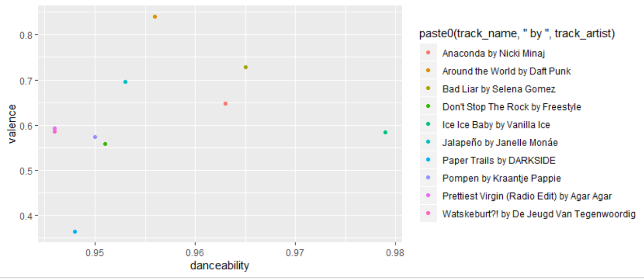Screen dimensions: 644x279
Task: Click the Jalapeño by Janelle Monáe legend label
Action: [500, 143]
